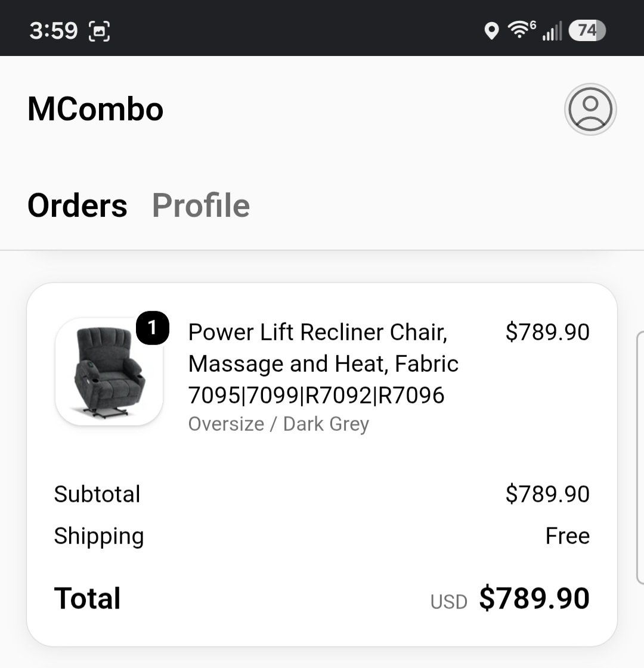Switch to the Orders tab
This screenshot has height=668, width=644.
[77, 206]
